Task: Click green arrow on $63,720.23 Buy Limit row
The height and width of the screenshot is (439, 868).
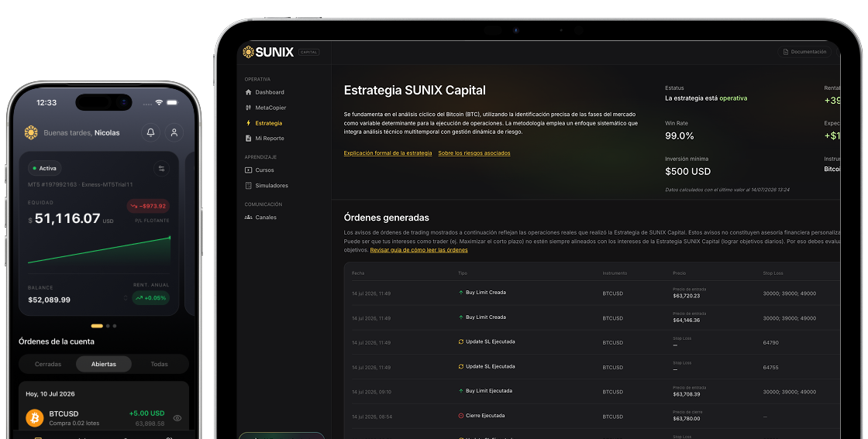Action: pos(460,293)
